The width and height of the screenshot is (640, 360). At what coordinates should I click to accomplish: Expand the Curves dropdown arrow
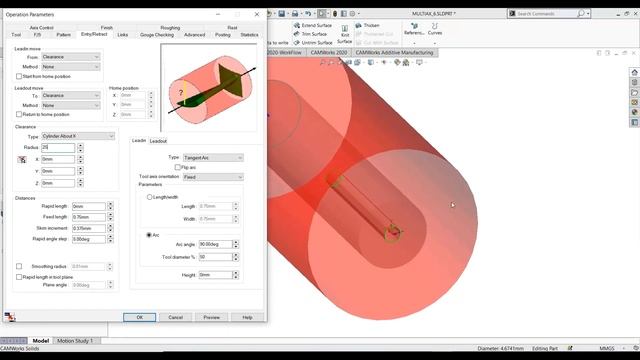pyautogui.click(x=435, y=42)
